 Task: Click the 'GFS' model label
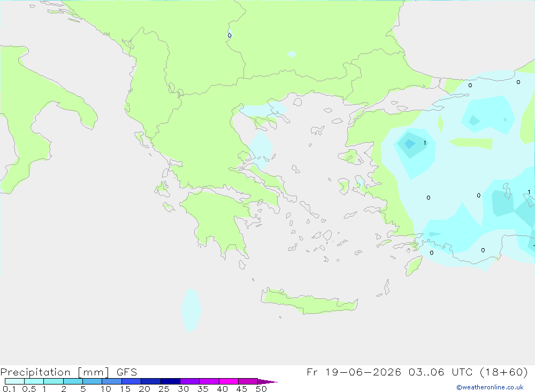click(127, 372)
